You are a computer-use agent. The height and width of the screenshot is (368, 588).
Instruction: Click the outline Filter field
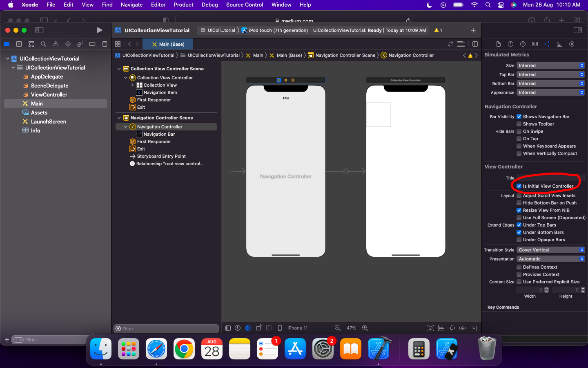click(x=166, y=329)
